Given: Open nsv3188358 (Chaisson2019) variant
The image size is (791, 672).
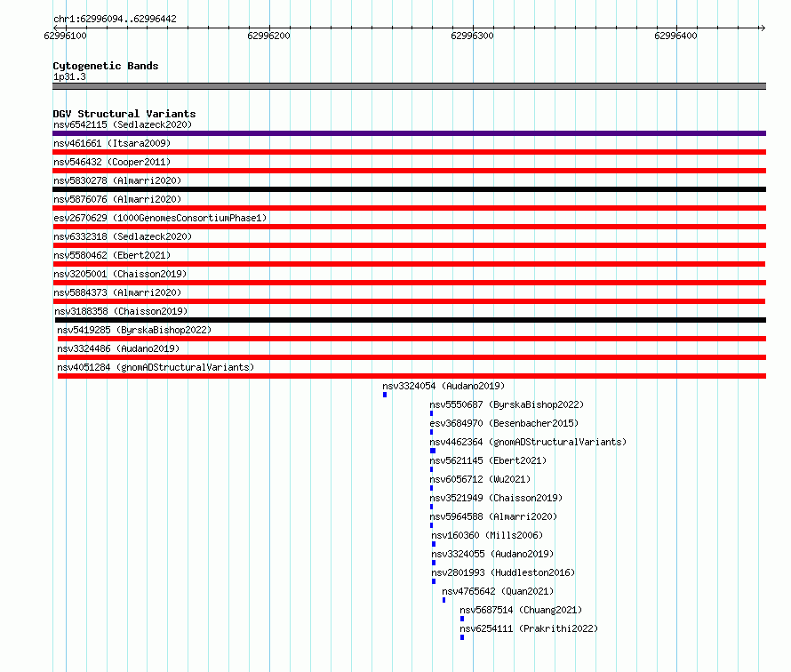Looking at the screenshot, I should pos(121,311).
